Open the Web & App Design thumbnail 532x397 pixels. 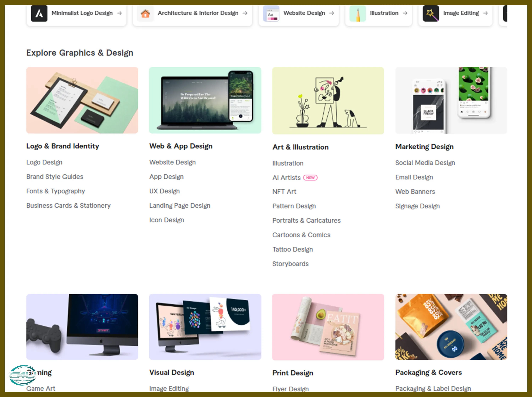205,100
